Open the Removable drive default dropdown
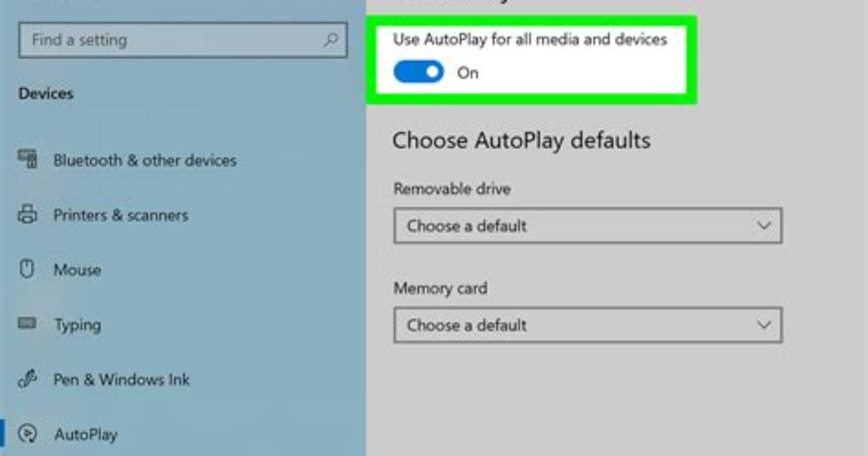 [588, 226]
